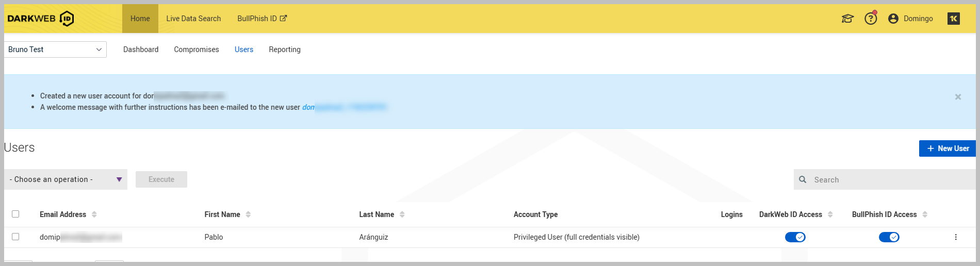Sort users by Last Name arrows
The height and width of the screenshot is (266, 980).
402,214
